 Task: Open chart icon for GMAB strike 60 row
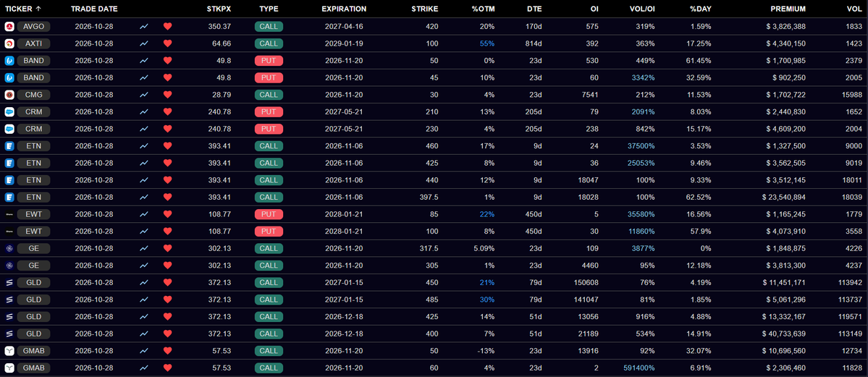tap(144, 368)
